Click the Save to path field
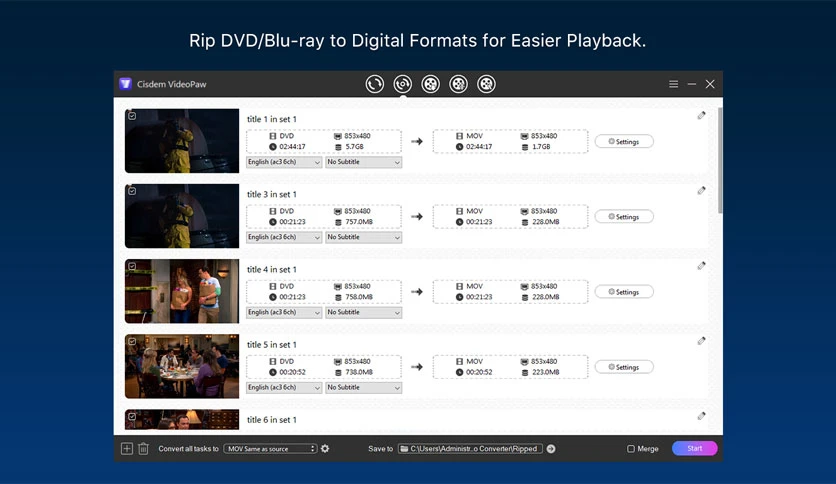This screenshot has height=484, width=836. [x=470, y=449]
